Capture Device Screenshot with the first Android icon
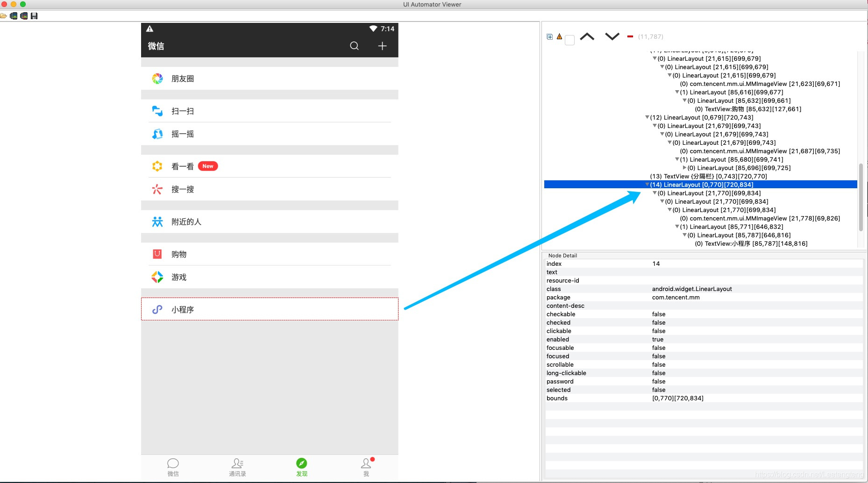 tap(14, 16)
